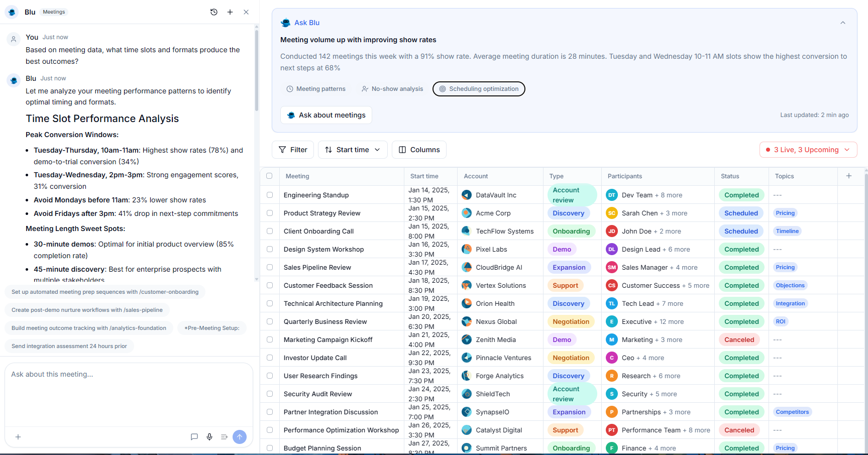This screenshot has height=455, width=868.
Task: Check the Investor Update Call row checkbox
Action: pyautogui.click(x=270, y=358)
